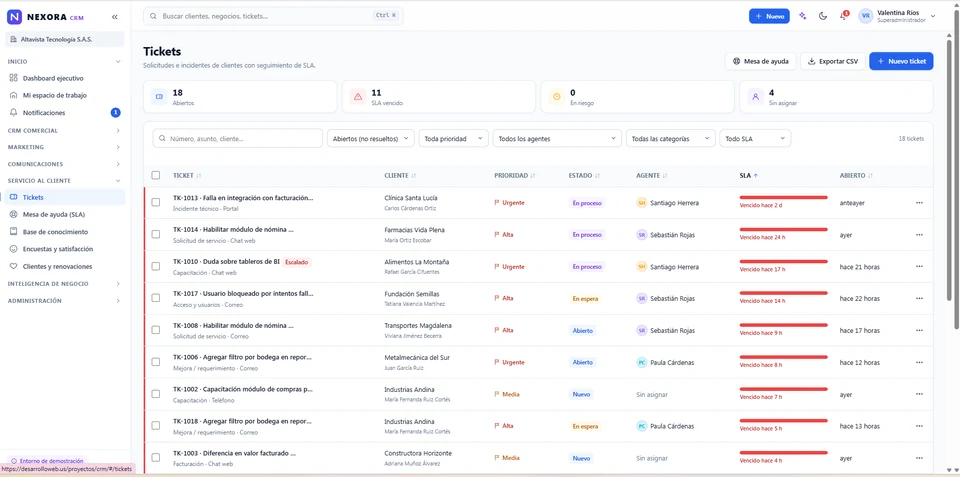The image size is (960, 477).
Task: Tick the select-all checkbox in table header
Action: [156, 175]
